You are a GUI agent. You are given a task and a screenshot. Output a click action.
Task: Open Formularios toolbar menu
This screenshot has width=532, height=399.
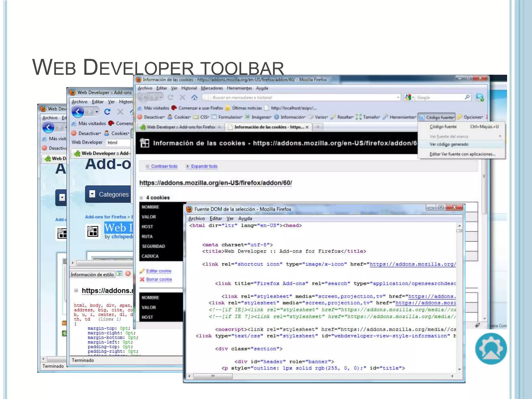point(227,117)
